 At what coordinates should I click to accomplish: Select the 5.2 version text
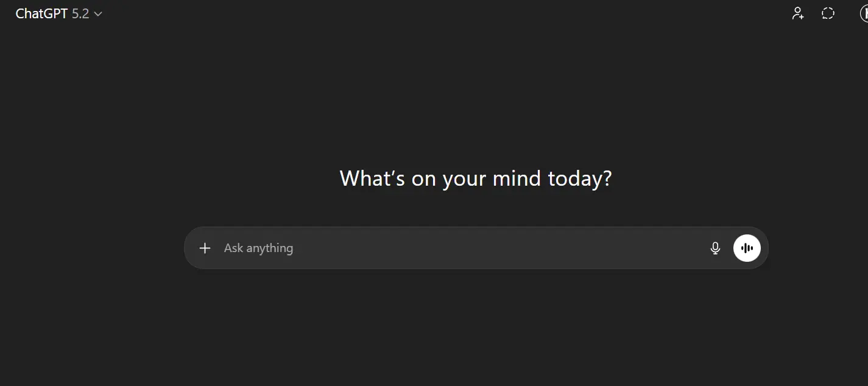click(x=80, y=13)
